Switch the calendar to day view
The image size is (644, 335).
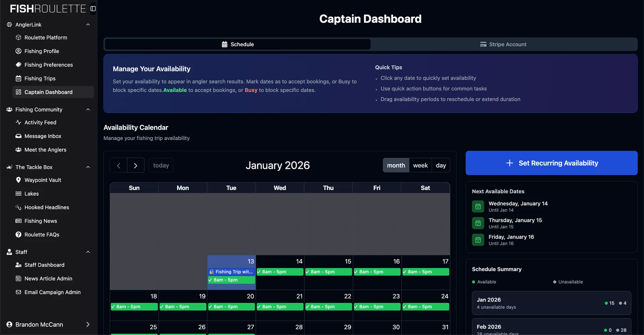point(441,165)
